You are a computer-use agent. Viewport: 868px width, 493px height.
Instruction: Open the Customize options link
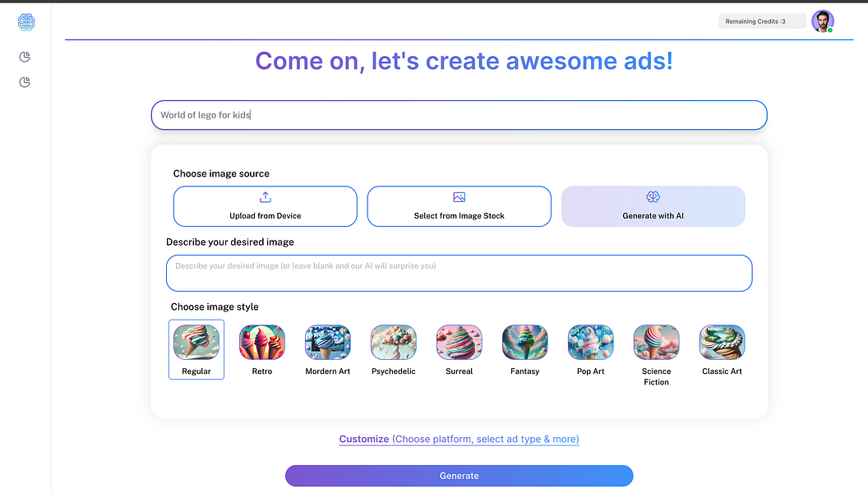[x=459, y=439]
